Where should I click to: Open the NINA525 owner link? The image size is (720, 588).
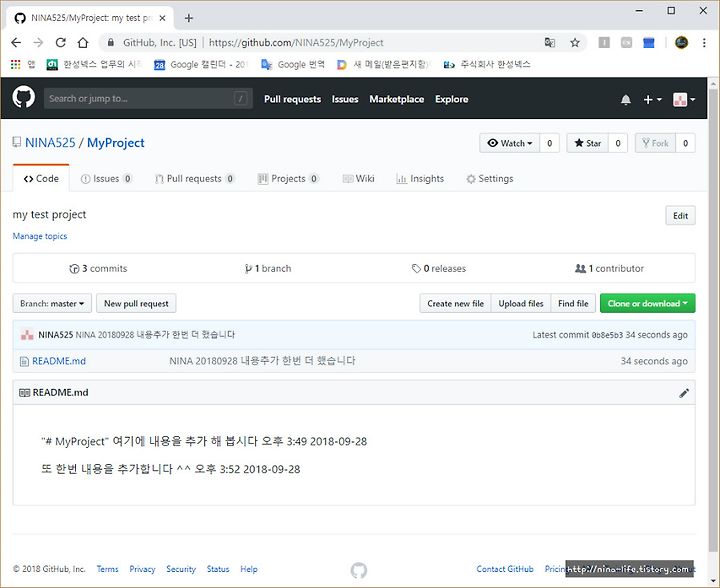coord(50,143)
